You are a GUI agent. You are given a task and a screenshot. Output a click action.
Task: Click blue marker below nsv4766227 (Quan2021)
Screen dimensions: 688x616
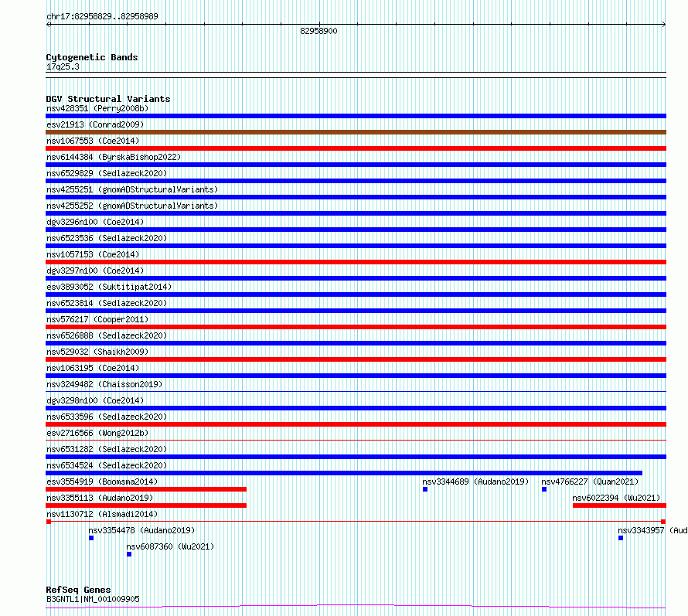[544, 489]
